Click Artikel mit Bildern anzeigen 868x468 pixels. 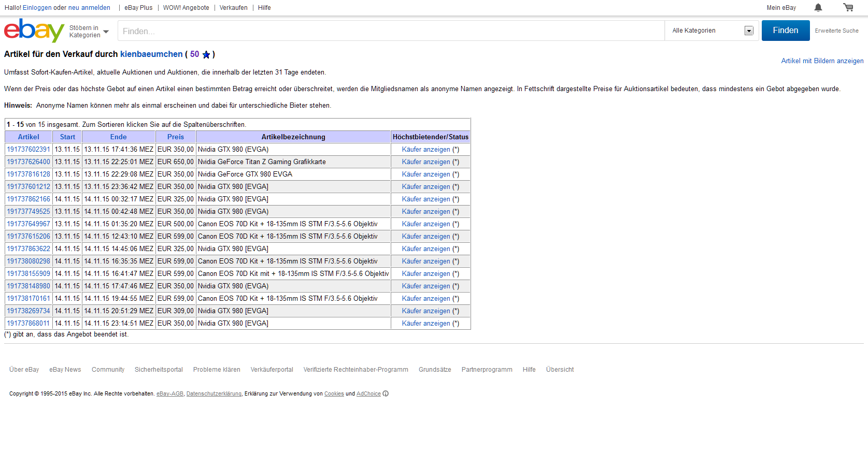(x=822, y=61)
